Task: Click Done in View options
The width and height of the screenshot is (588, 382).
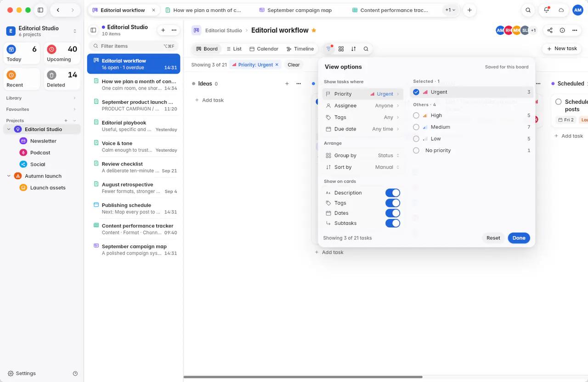Action: pos(519,238)
